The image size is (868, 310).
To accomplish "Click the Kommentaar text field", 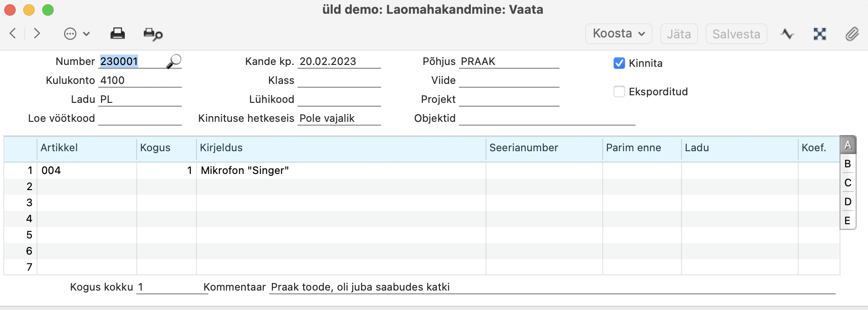I will pyautogui.click(x=551, y=287).
